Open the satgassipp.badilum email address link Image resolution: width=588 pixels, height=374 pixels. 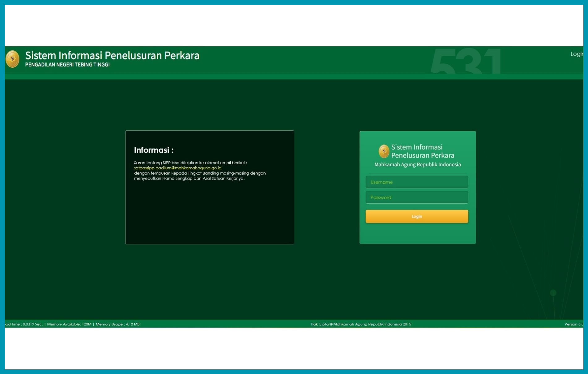tap(177, 168)
